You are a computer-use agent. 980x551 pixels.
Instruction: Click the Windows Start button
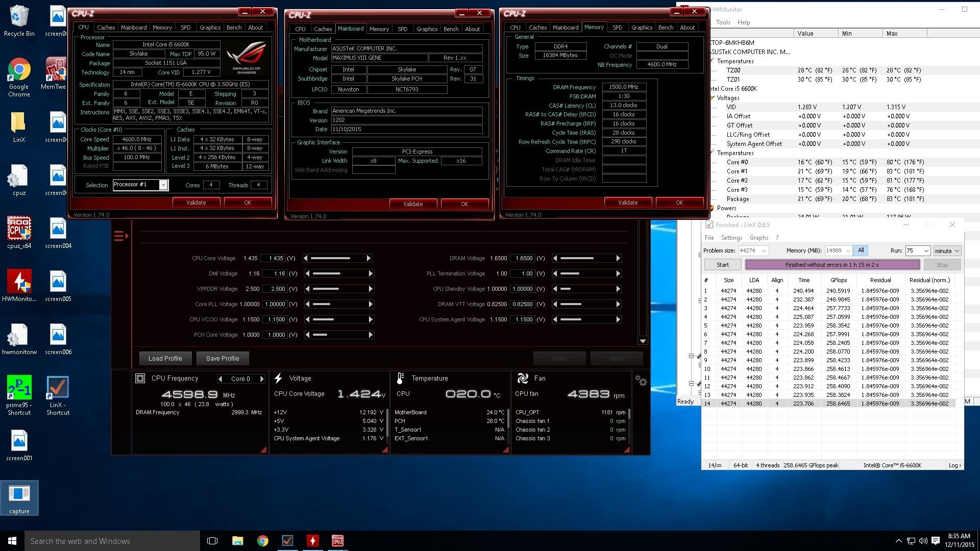(x=12, y=541)
